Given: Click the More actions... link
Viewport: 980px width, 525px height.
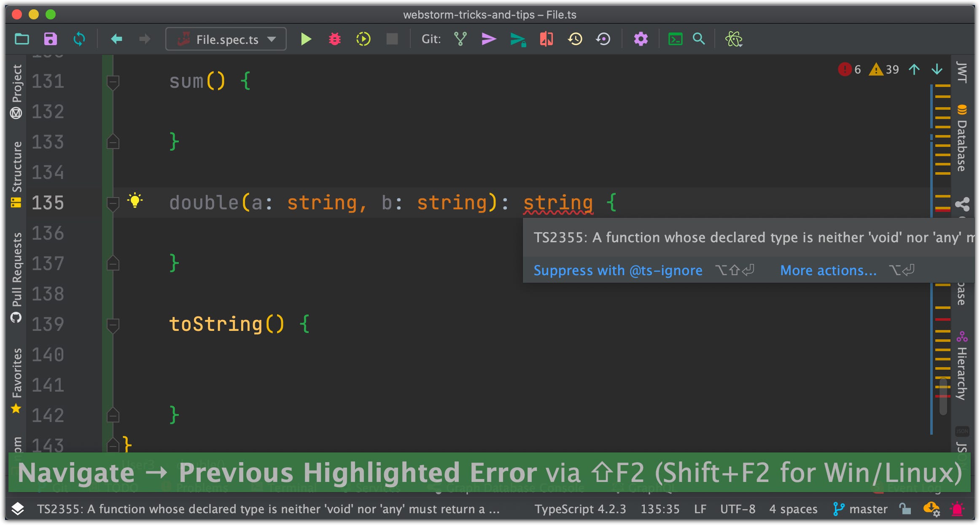Looking at the screenshot, I should (828, 270).
